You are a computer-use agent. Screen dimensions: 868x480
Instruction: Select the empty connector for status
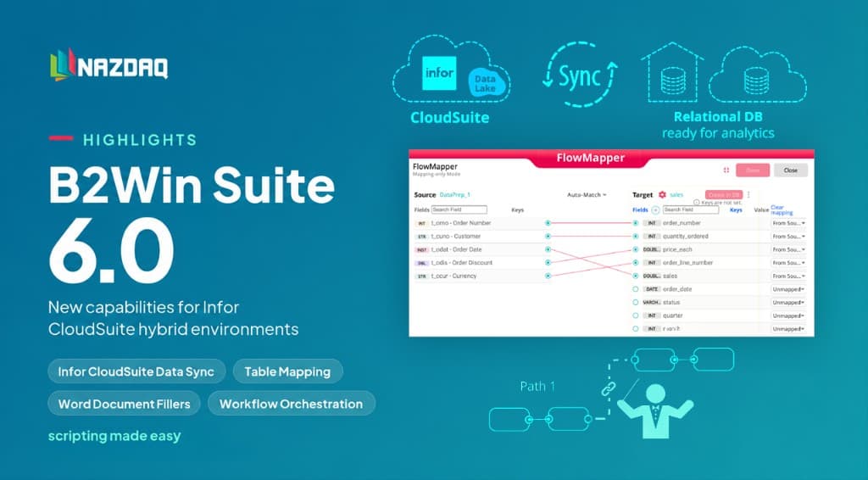(x=636, y=302)
